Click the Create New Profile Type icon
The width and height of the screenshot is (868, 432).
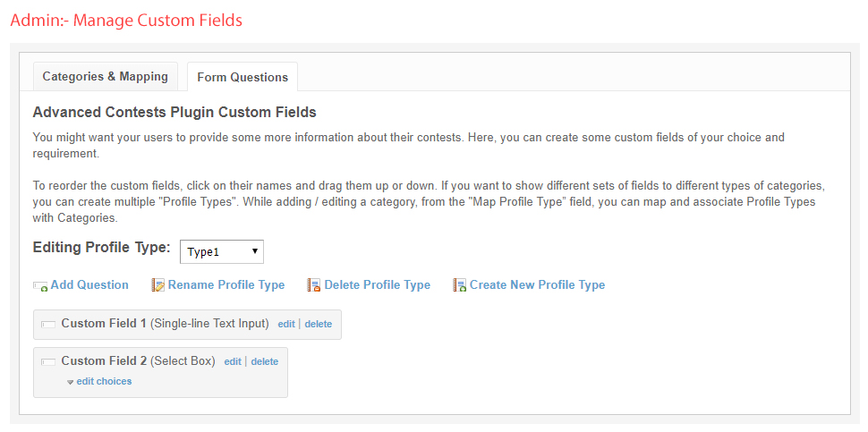[460, 285]
